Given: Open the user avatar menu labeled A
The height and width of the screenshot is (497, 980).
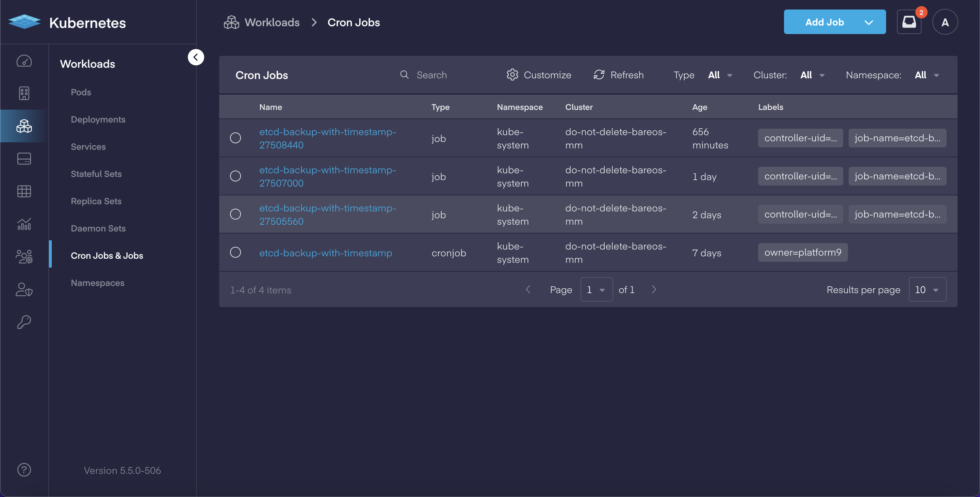Looking at the screenshot, I should click(945, 22).
